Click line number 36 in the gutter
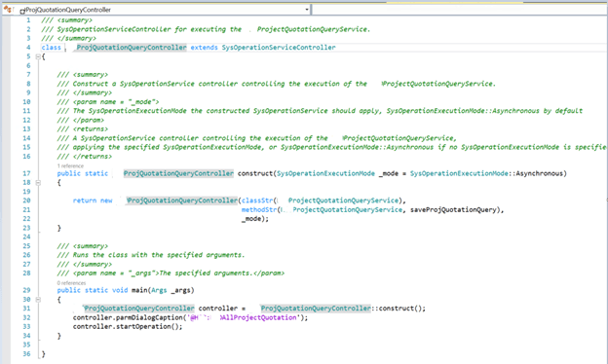Viewport: 608px width, 364px height. 26,353
